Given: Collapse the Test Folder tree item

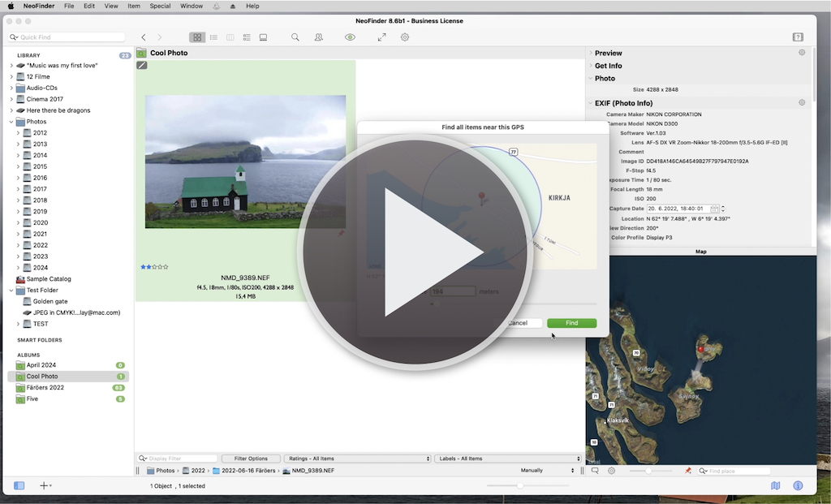Looking at the screenshot, I should pos(11,291).
